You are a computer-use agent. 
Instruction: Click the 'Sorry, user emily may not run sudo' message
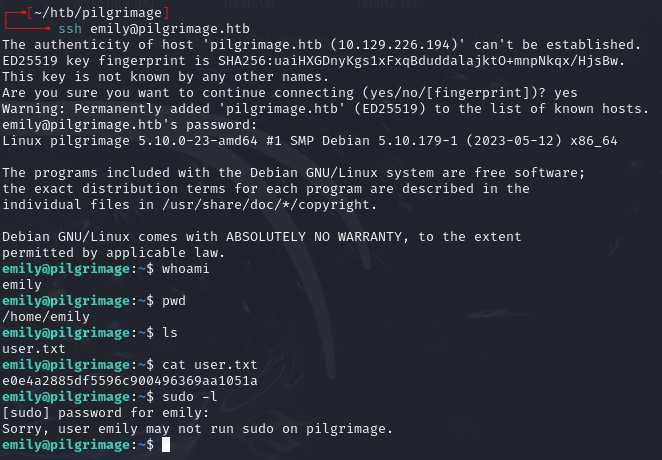click(x=198, y=429)
